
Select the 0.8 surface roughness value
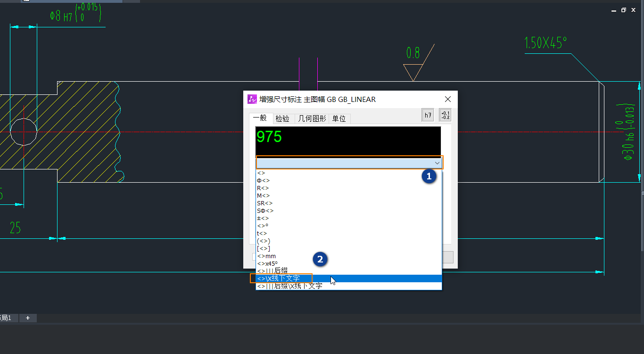coord(413,53)
